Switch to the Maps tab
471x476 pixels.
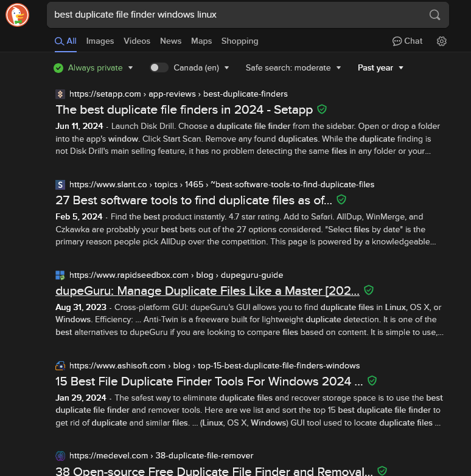tap(201, 41)
